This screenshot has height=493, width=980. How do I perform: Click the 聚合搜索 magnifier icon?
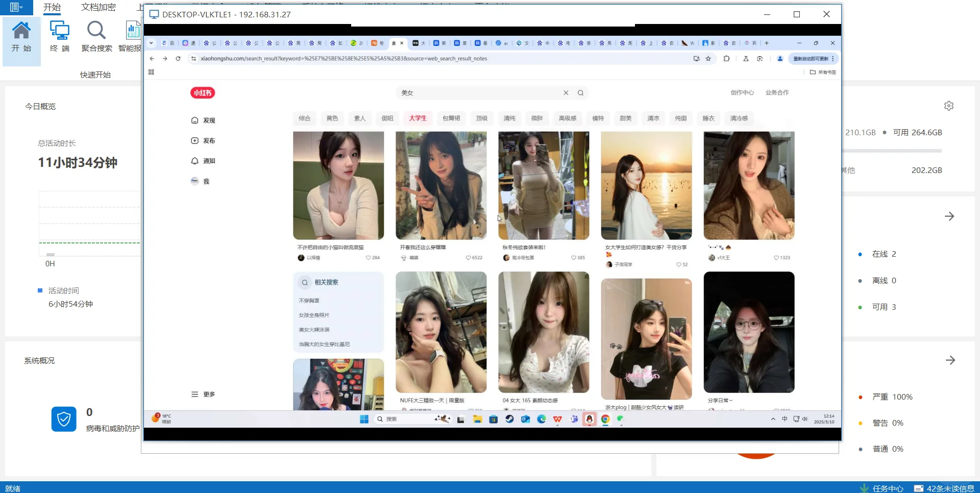point(96,31)
